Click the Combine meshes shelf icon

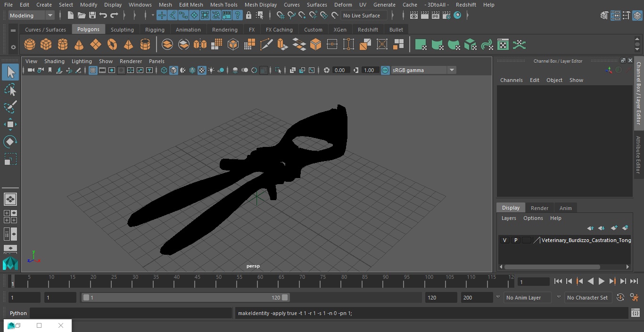[x=167, y=45]
